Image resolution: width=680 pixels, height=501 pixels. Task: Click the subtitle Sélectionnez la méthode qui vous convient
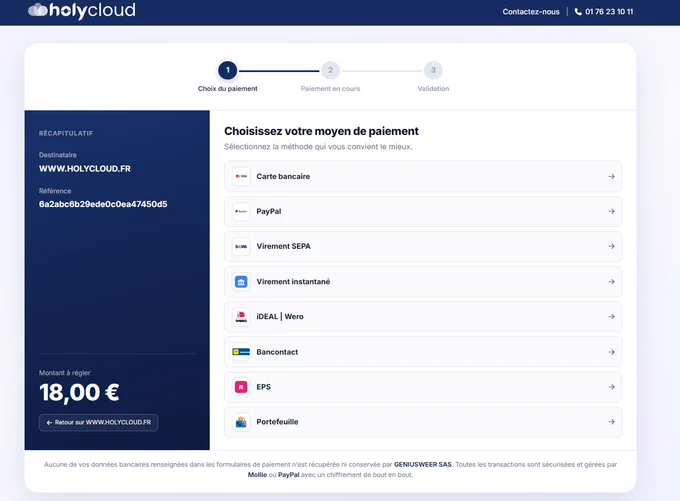point(318,147)
